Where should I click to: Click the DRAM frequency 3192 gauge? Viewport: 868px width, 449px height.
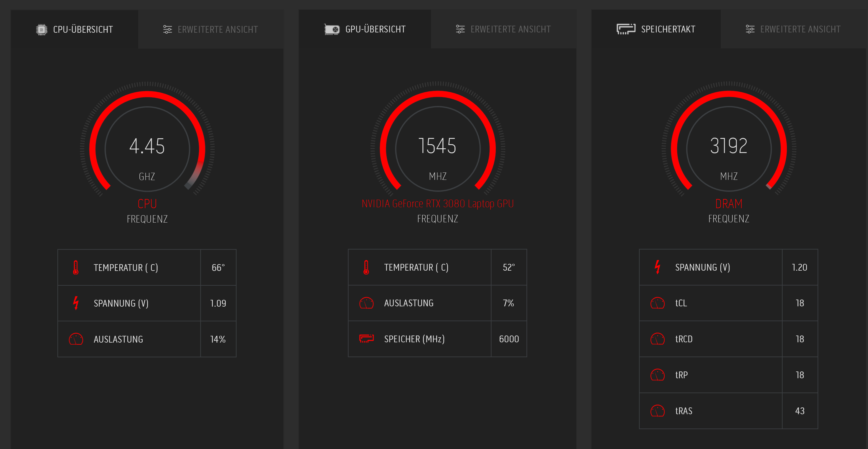729,148
